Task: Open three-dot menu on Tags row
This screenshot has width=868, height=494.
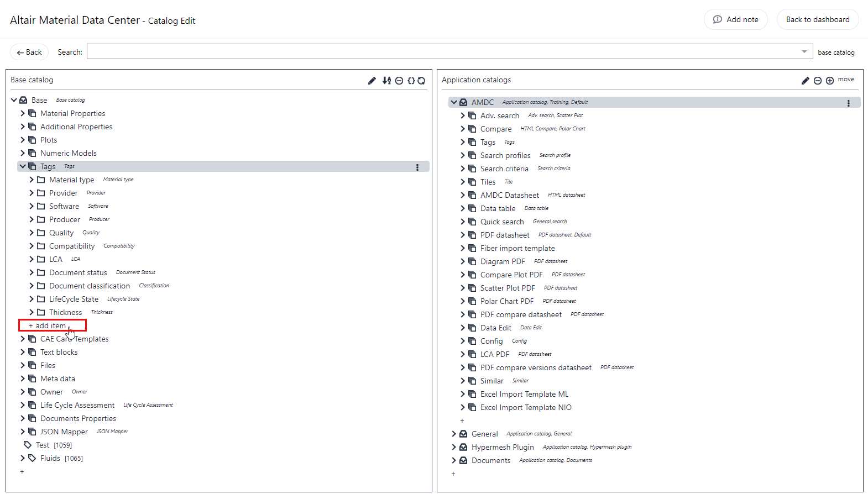Action: tap(417, 167)
